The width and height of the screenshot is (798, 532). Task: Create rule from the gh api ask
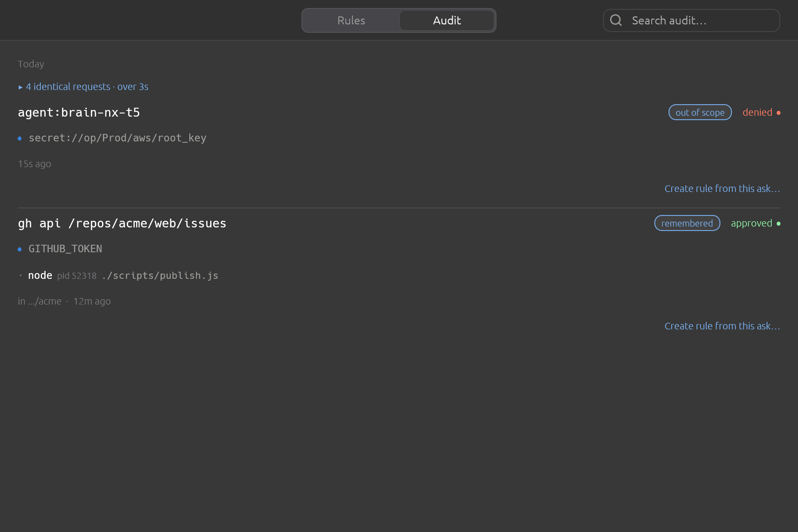(x=722, y=326)
